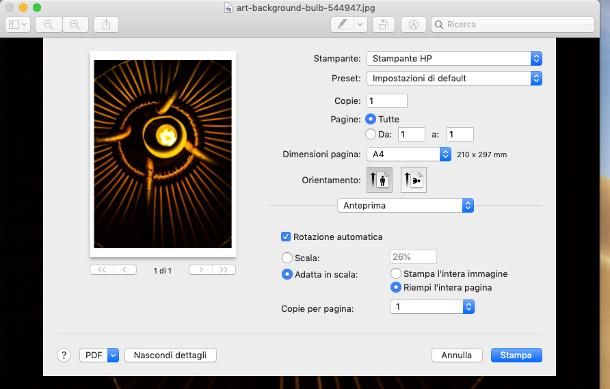610x389 pixels.
Task: Open the sidebar view menu button
Action: pos(18,25)
